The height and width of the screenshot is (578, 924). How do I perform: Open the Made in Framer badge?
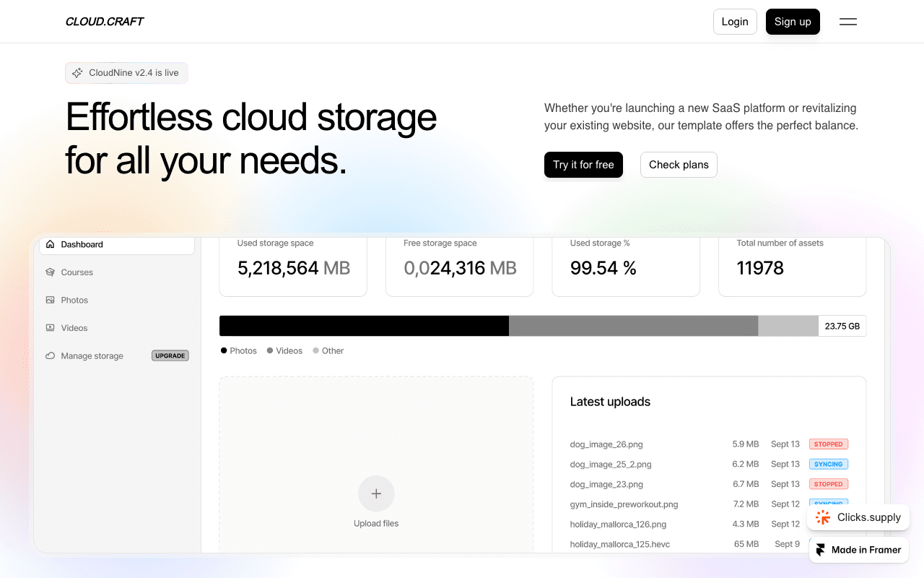859,550
